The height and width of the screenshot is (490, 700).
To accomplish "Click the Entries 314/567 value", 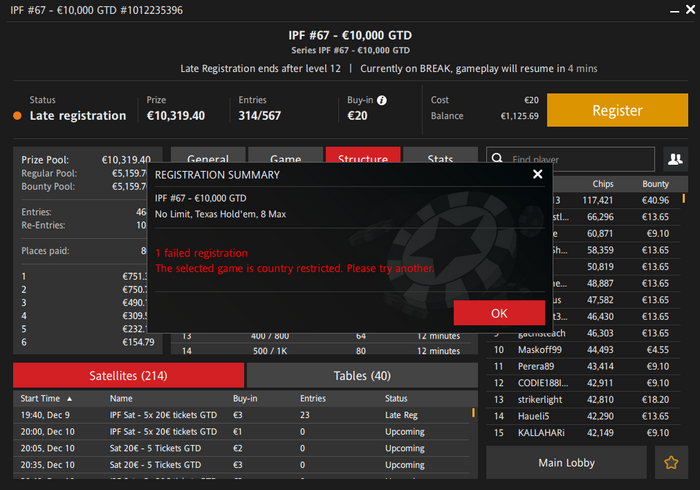I will [x=259, y=116].
